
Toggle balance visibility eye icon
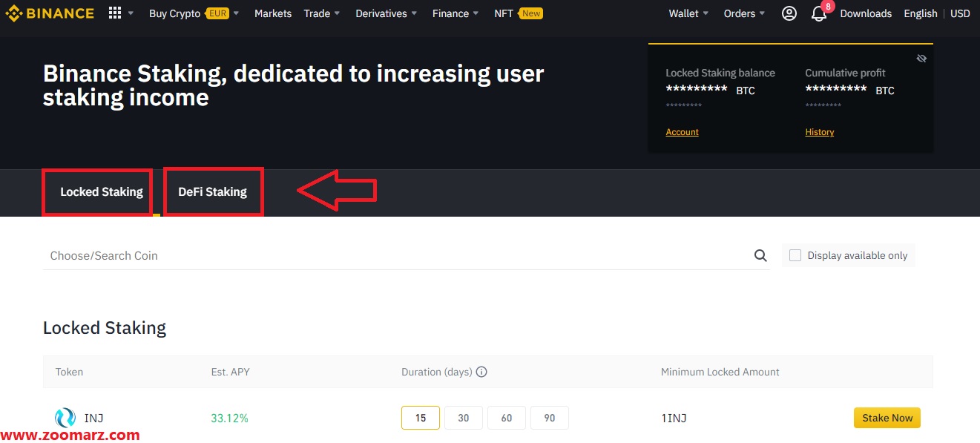921,59
